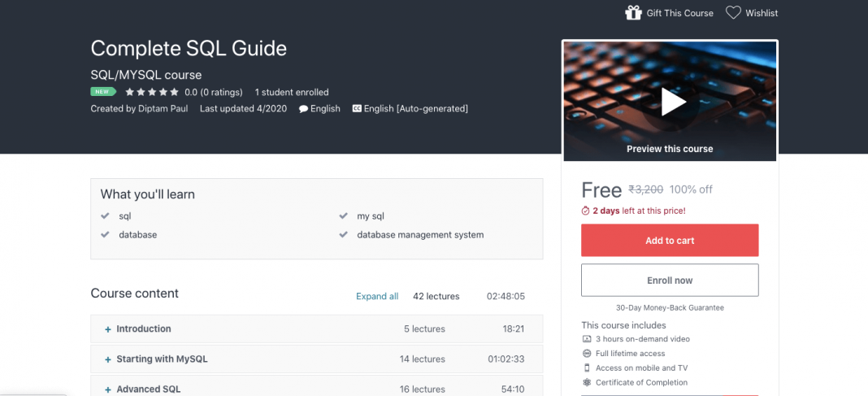Add the course to cart
This screenshot has height=396, width=868.
[x=670, y=241]
